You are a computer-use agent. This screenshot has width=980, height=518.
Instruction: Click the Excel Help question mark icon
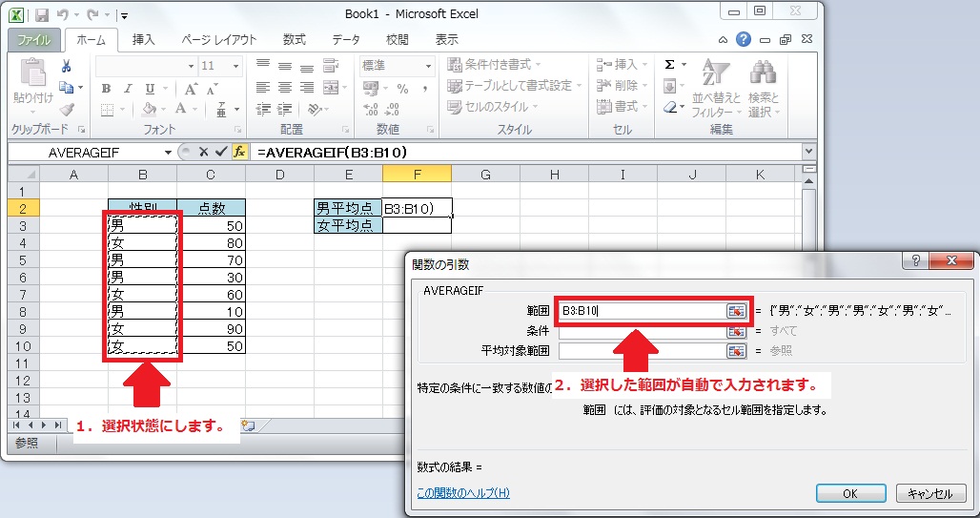pos(744,39)
